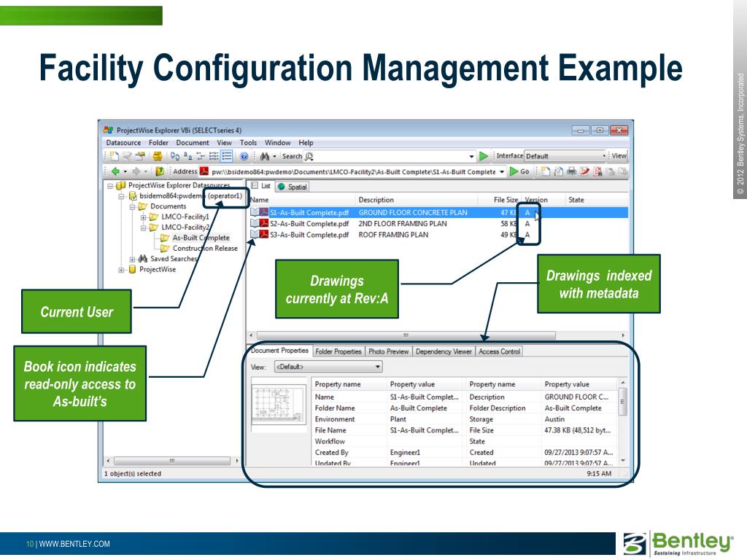
Task: Switch to large icons view
Action: coord(175,156)
